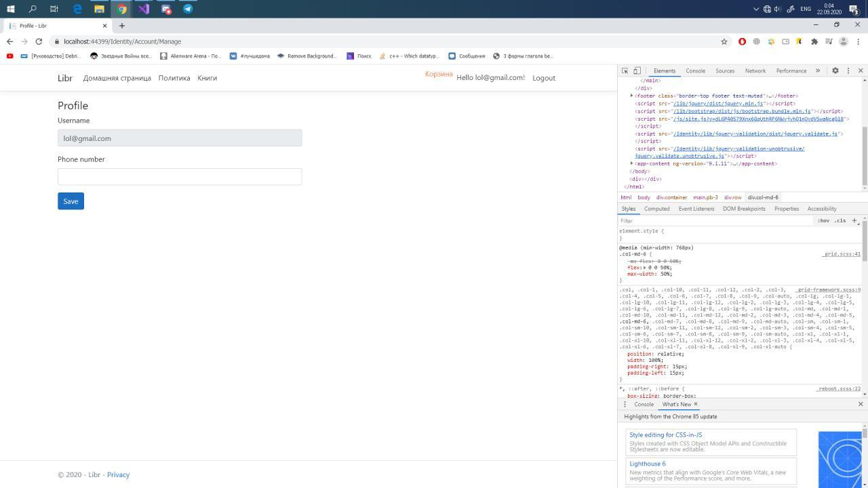This screenshot has height=488, width=868.
Task: Open the Корзина cart link
Action: tap(439, 74)
